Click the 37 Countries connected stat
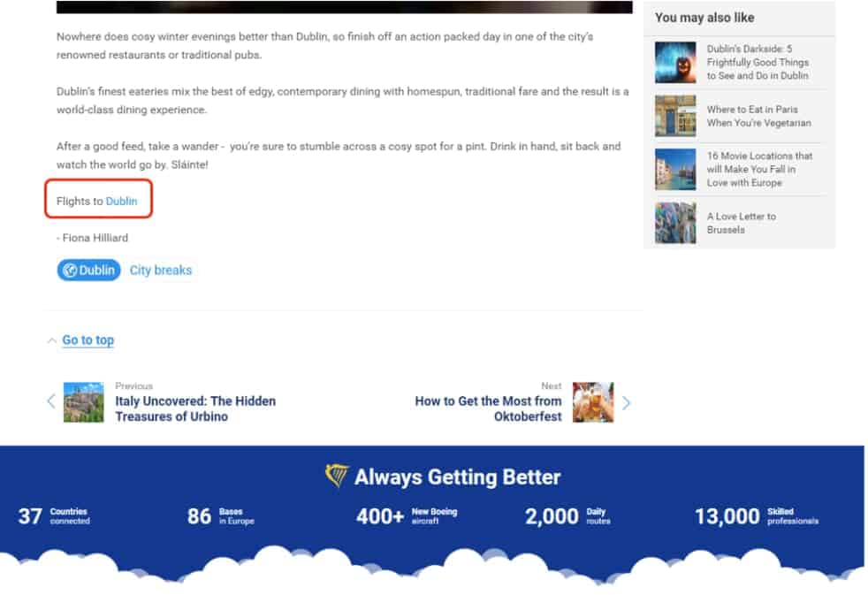868x595 pixels. tap(54, 515)
